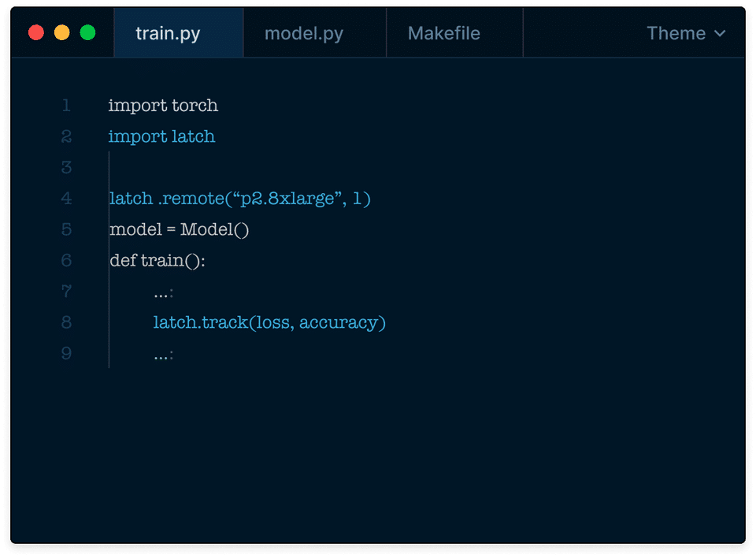Click the latch.track(loss, accuracy) line

[x=269, y=322]
